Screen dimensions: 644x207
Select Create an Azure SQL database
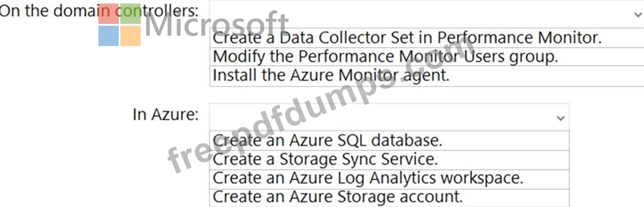[327, 140]
